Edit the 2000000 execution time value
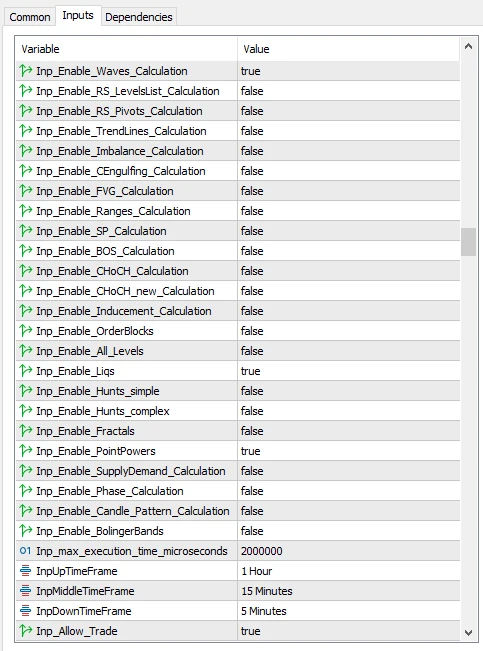This screenshot has height=651, width=483. pos(349,551)
